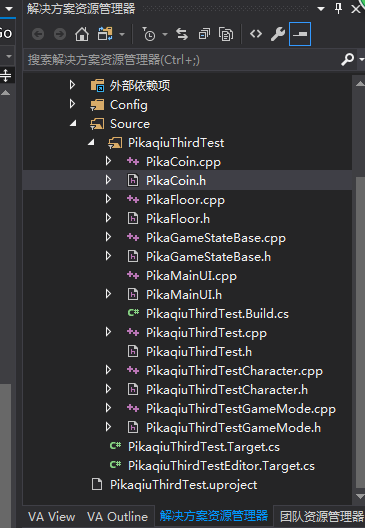Image resolution: width=365 pixels, height=528 pixels.
Task: Click the Home icon in Solution Explorer
Action: click(82, 34)
